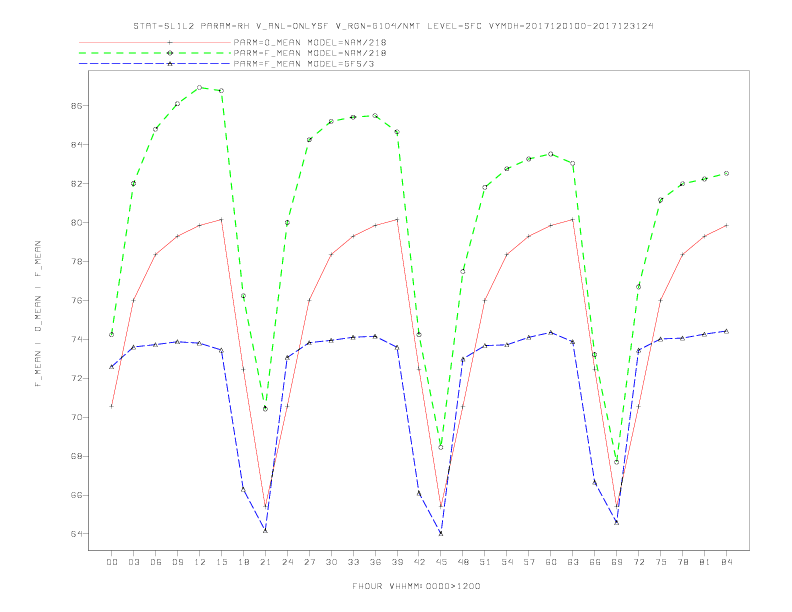Click x-axis tick label 27
This screenshot has width=792, height=612.
click(309, 562)
